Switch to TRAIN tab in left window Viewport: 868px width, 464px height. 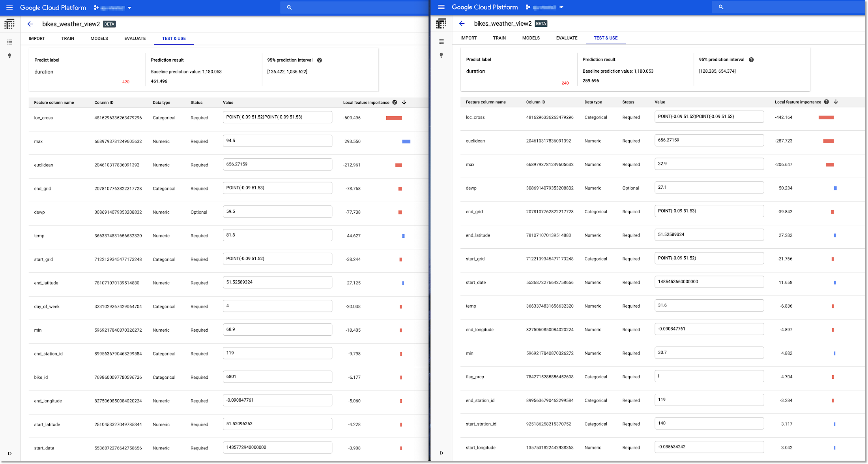[67, 38]
